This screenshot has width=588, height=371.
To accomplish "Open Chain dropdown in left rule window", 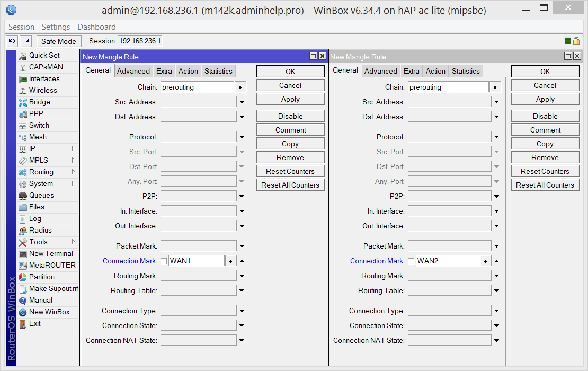I will tap(240, 87).
